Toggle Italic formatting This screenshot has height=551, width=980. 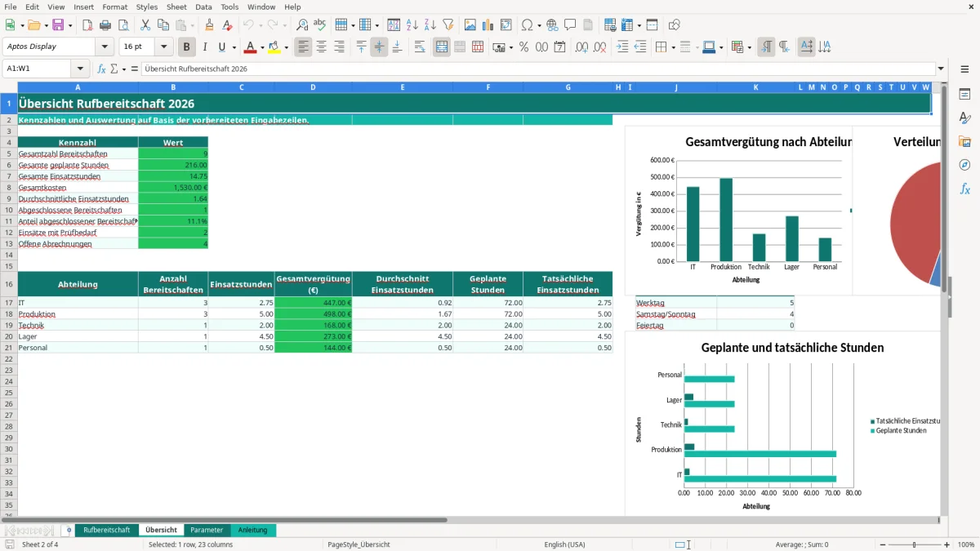click(204, 47)
